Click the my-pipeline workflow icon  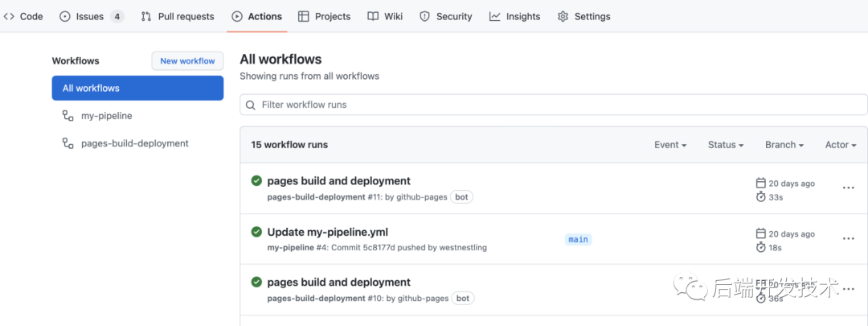tap(68, 116)
